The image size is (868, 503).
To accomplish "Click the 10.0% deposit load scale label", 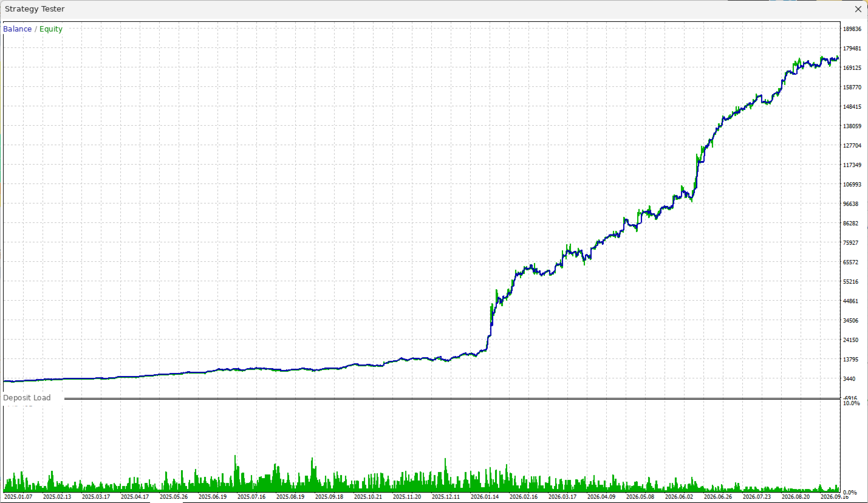I will (x=852, y=403).
